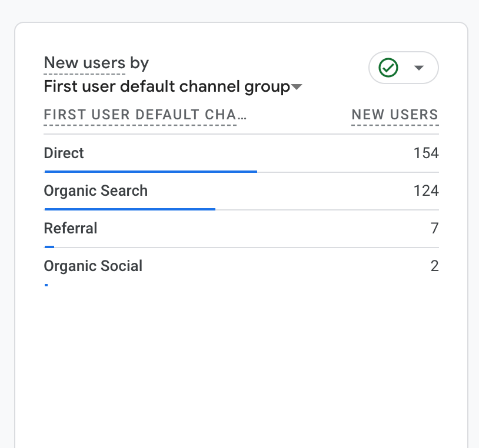Click the blue bar under Direct
Screen dimensions: 479x448
click(151, 172)
